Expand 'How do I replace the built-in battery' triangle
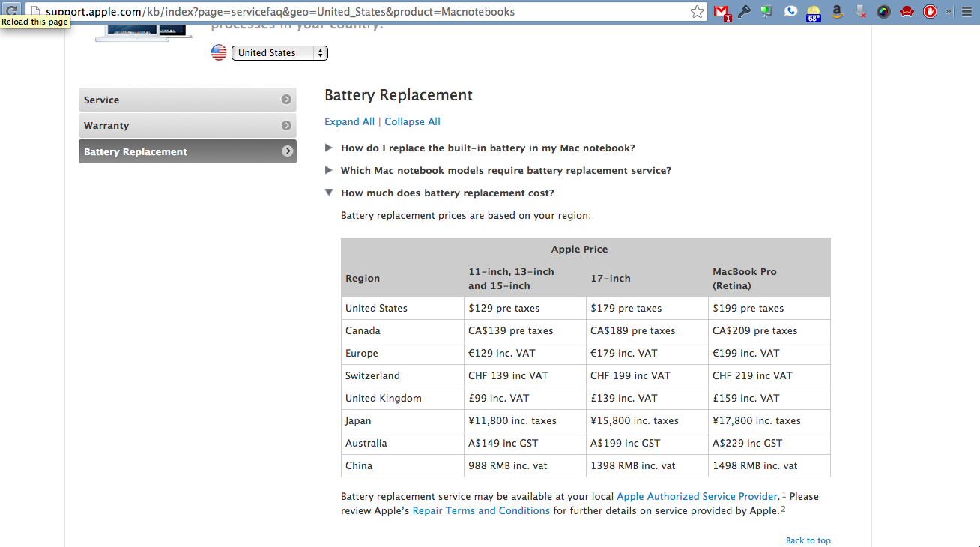The width and height of the screenshot is (980, 547). point(329,148)
